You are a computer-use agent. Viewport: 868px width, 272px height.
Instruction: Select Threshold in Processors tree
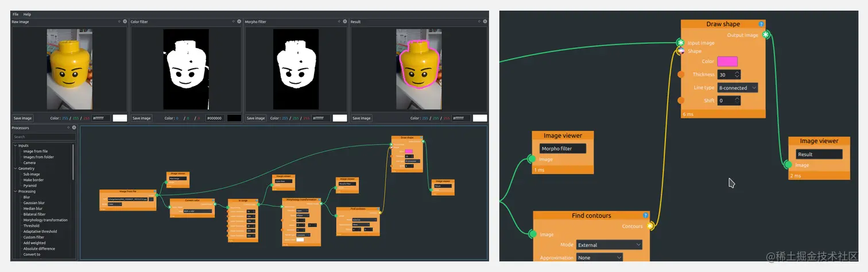click(x=31, y=226)
